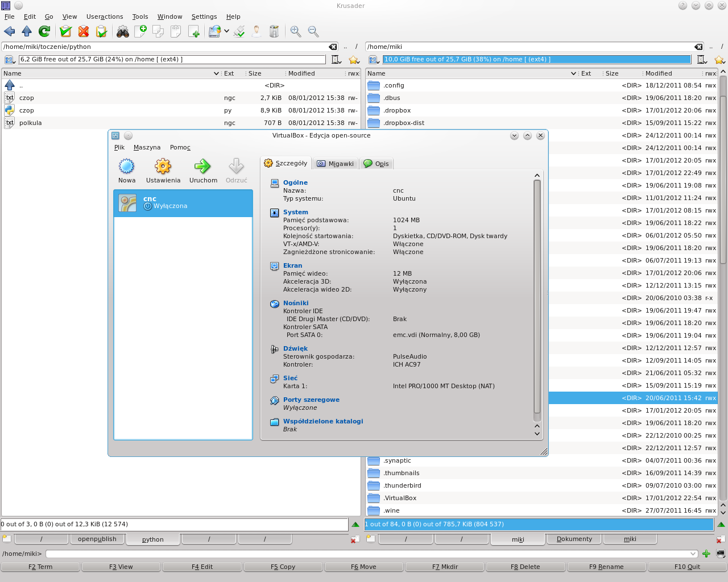Screen dimensions: 728x582
Task: Close the current tab in the left panel
Action: point(354,539)
